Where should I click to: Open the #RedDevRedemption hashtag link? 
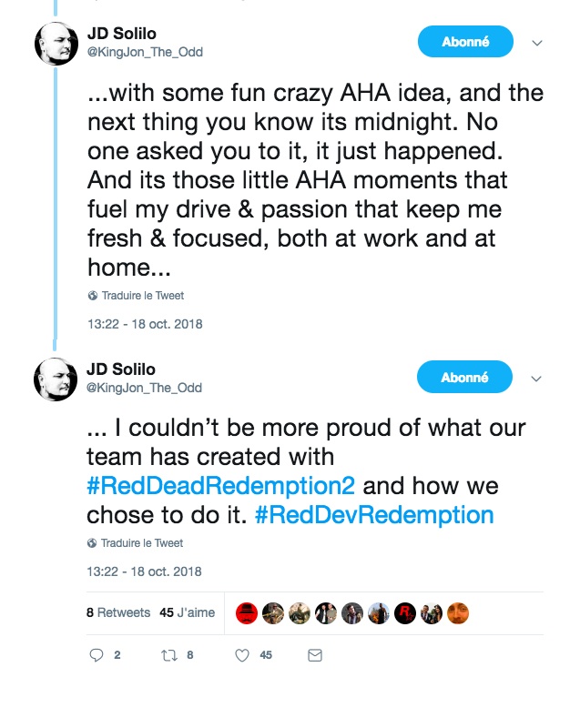tap(374, 515)
